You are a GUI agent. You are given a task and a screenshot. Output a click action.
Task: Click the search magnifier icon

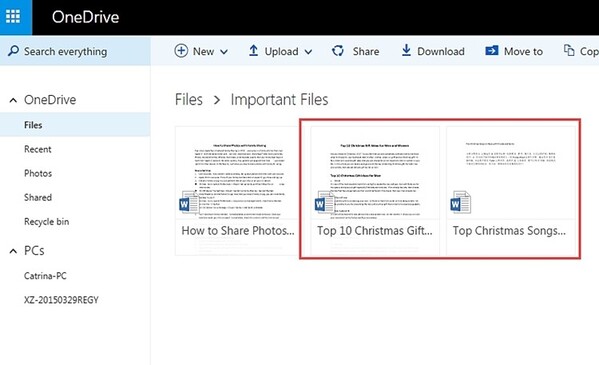click(x=13, y=51)
